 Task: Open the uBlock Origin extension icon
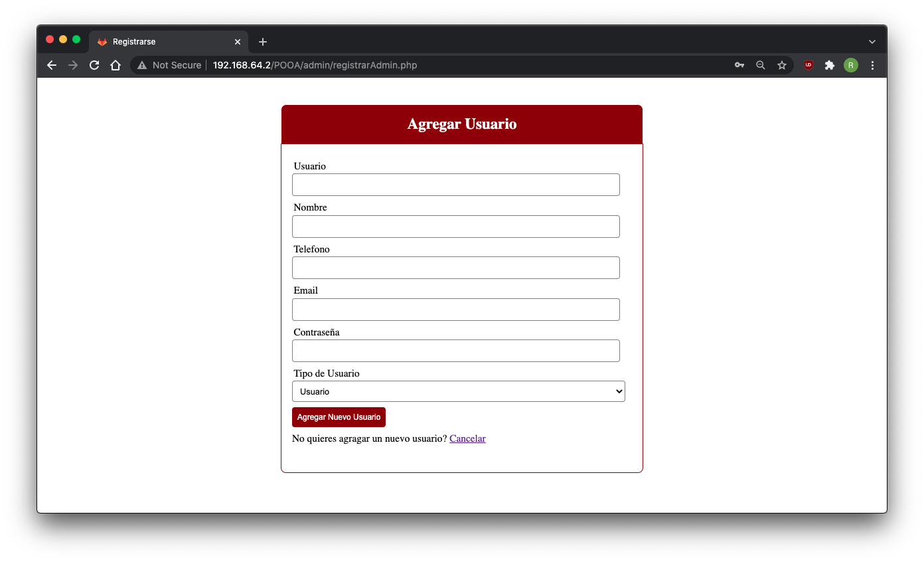point(808,64)
